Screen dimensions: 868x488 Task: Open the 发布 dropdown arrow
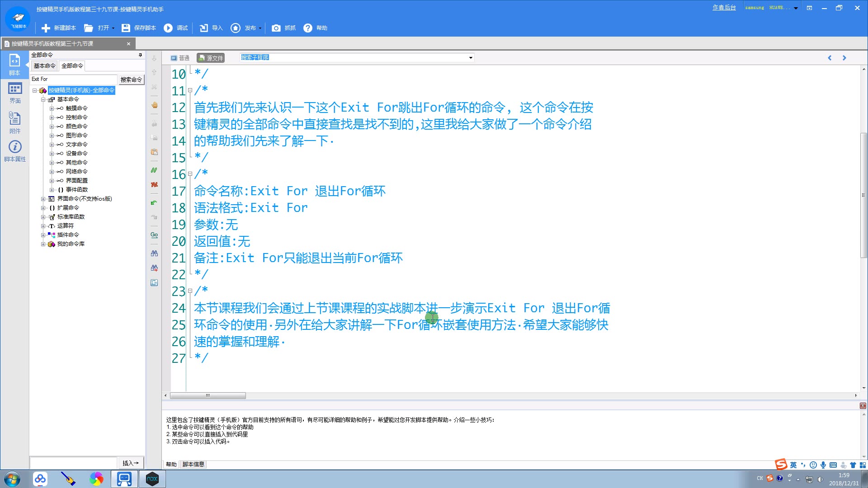click(x=260, y=28)
